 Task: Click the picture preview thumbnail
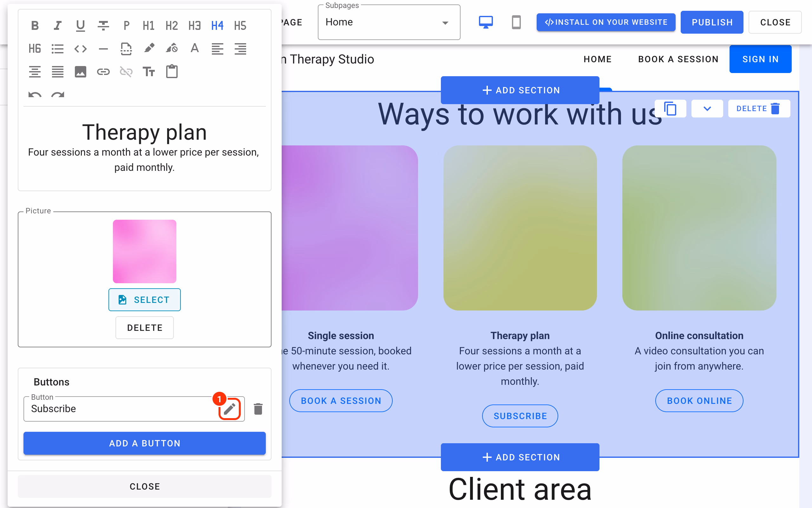point(145,251)
